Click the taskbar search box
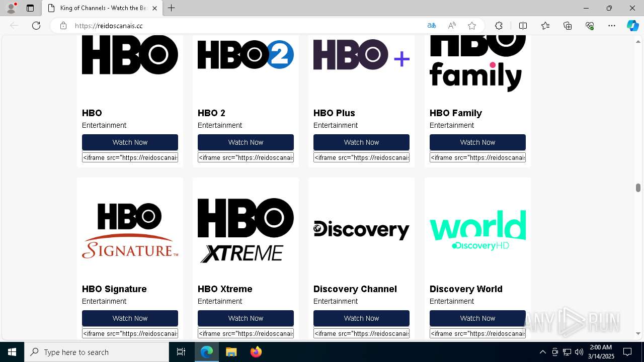This screenshot has height=362, width=644. [97, 352]
